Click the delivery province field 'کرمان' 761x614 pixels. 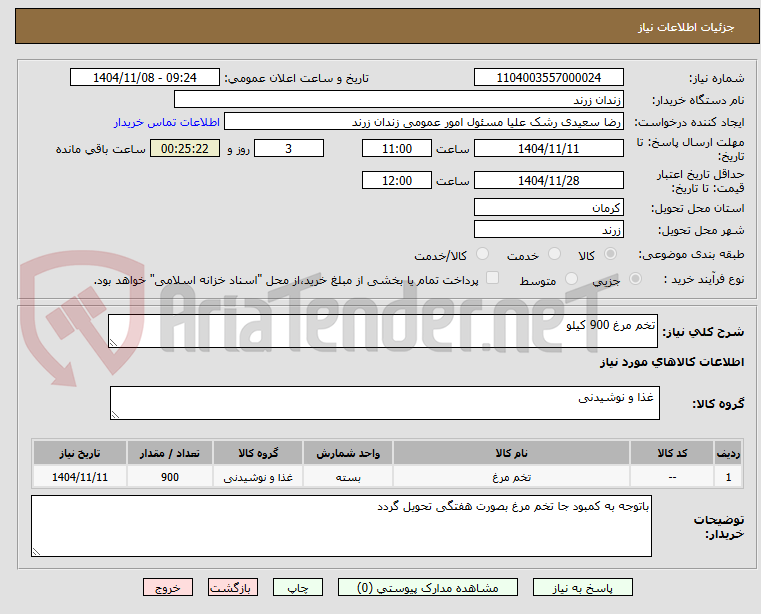pyautogui.click(x=548, y=208)
